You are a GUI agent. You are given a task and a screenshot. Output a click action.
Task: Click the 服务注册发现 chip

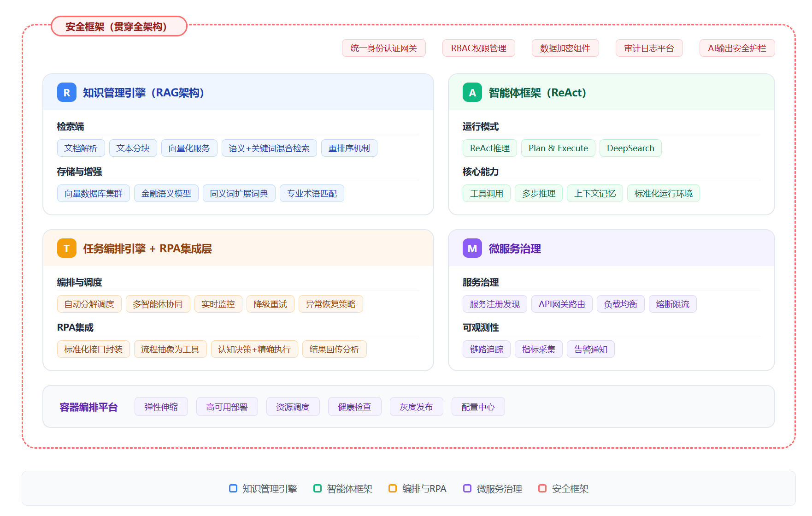click(495, 304)
